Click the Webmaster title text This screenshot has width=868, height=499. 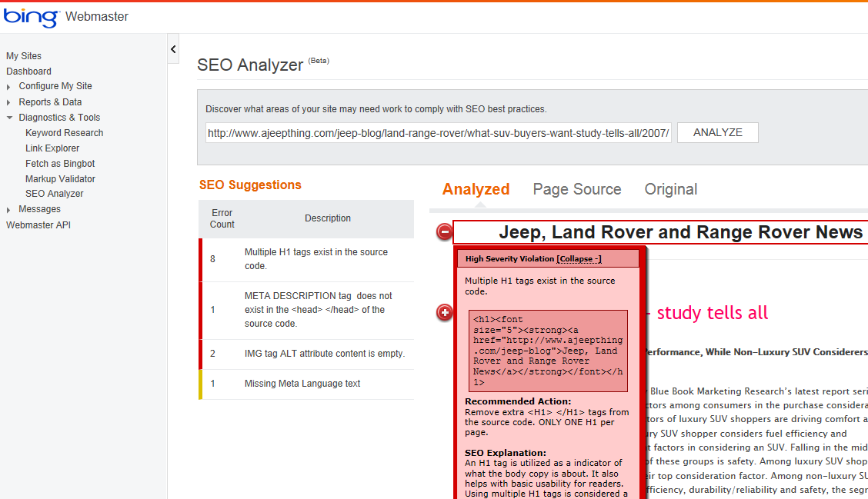pos(97,17)
